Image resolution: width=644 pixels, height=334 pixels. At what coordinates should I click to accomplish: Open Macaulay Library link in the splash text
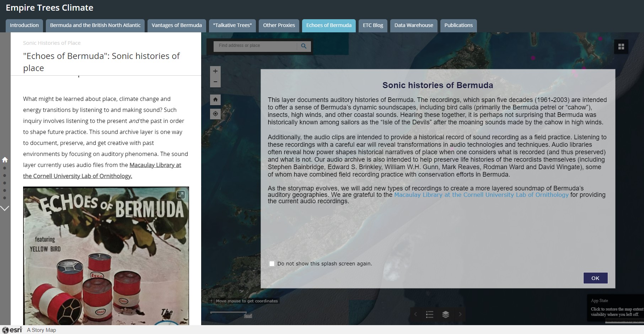coord(481,195)
